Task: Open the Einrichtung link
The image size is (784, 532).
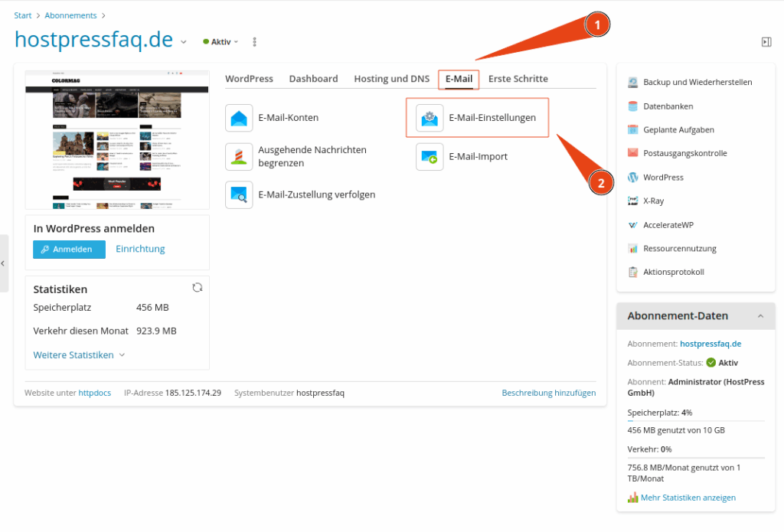Action: pos(140,249)
